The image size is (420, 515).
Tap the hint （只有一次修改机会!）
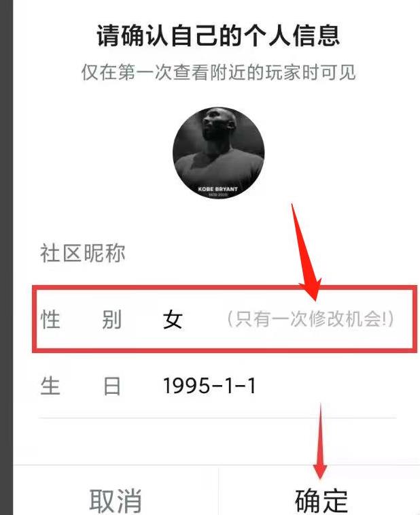point(310,319)
